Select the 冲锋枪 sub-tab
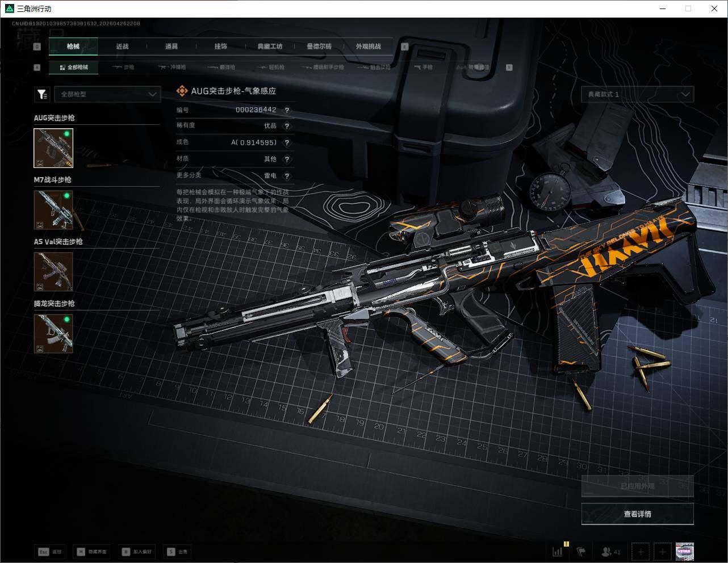 pyautogui.click(x=173, y=67)
